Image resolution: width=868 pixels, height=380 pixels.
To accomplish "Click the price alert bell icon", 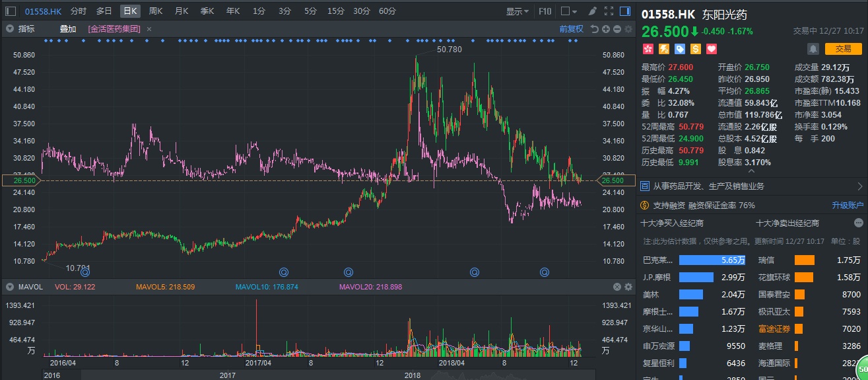I will tap(813, 49).
